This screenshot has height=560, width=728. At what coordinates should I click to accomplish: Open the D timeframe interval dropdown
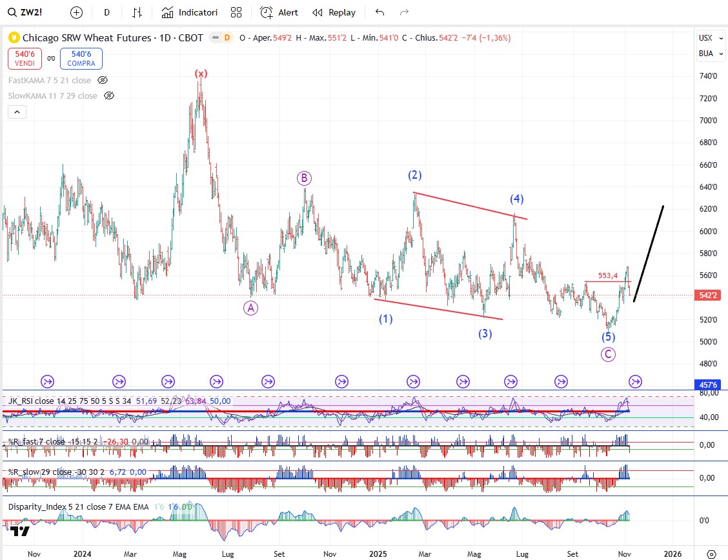(x=106, y=12)
